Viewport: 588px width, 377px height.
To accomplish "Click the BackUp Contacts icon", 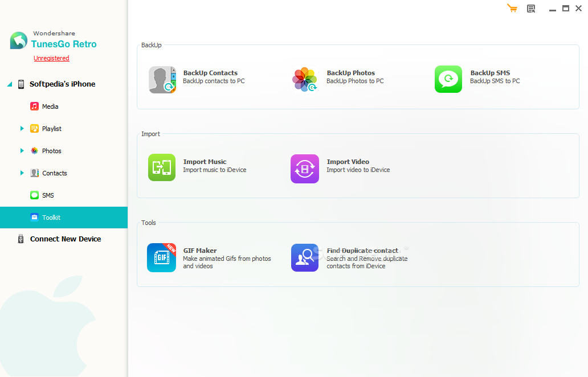I will point(162,80).
